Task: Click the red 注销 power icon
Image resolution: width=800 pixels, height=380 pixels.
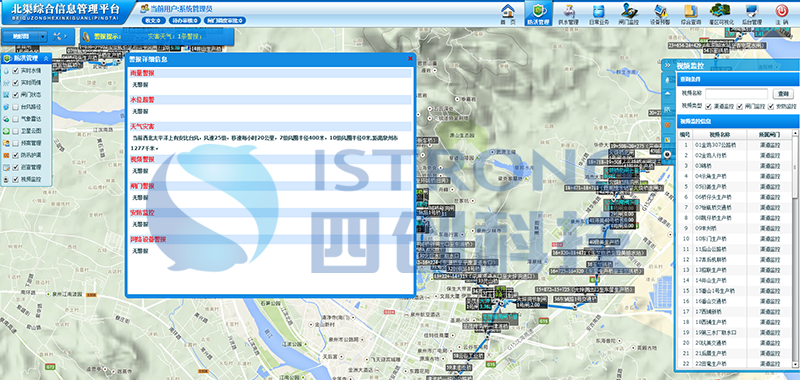Action: (x=781, y=11)
